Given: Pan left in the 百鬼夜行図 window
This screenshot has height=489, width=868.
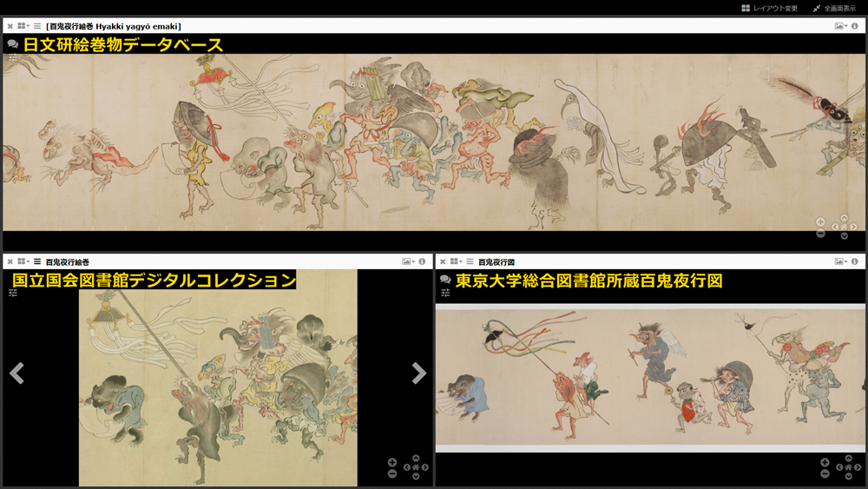Looking at the screenshot, I should (x=839, y=467).
